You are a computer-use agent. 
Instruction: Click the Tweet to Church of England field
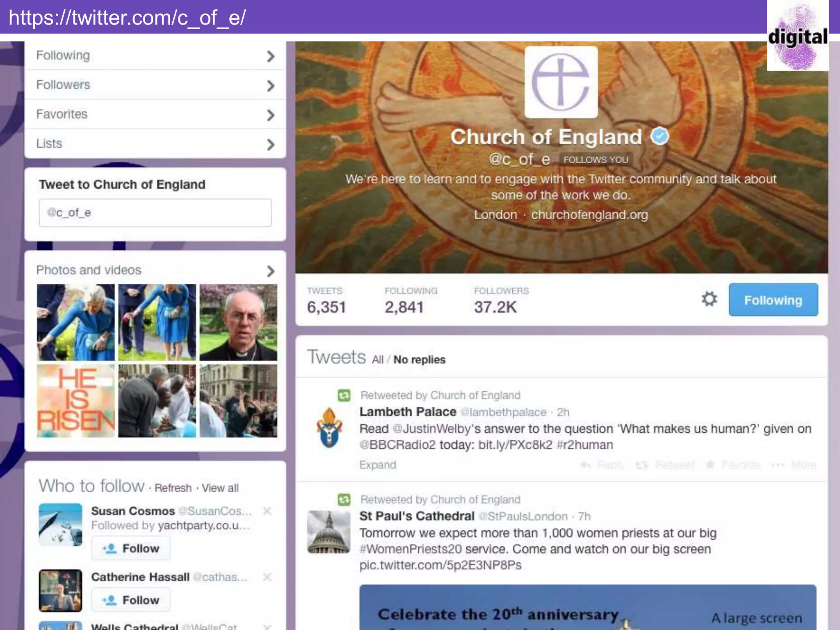[155, 212]
